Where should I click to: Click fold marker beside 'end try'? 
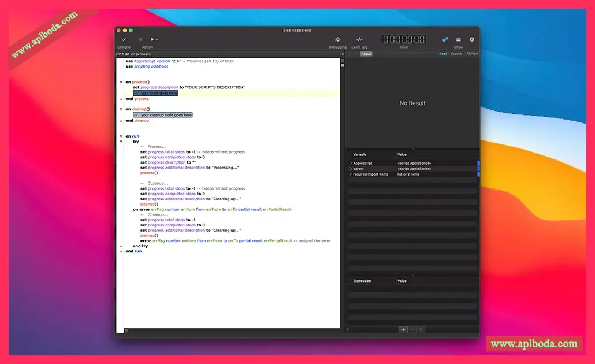[x=121, y=246]
